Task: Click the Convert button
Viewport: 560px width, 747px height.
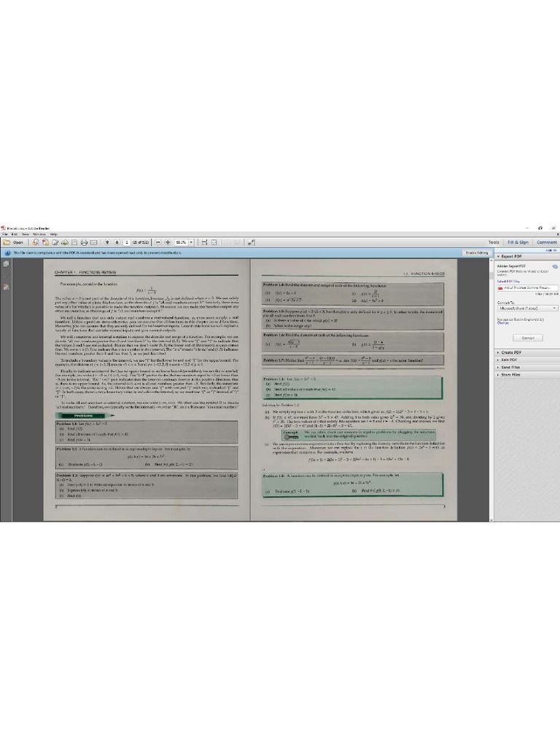Action: pos(528,338)
